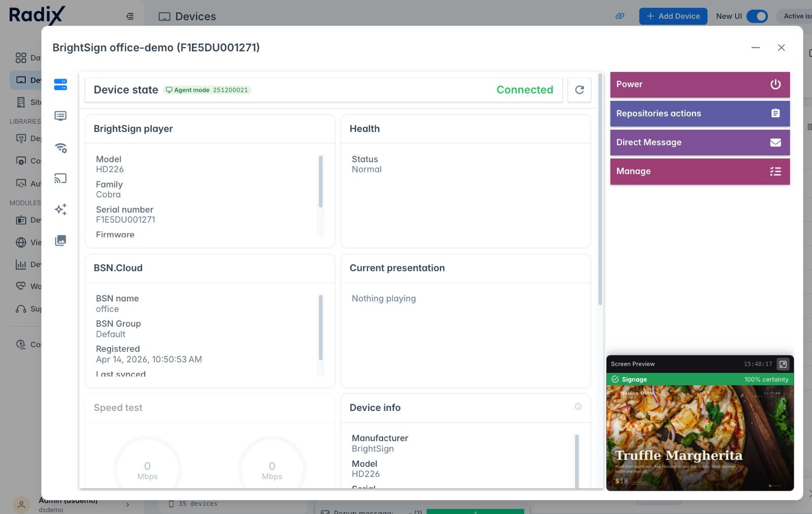Open the heart-pulse icon sidebar item

click(x=21, y=286)
